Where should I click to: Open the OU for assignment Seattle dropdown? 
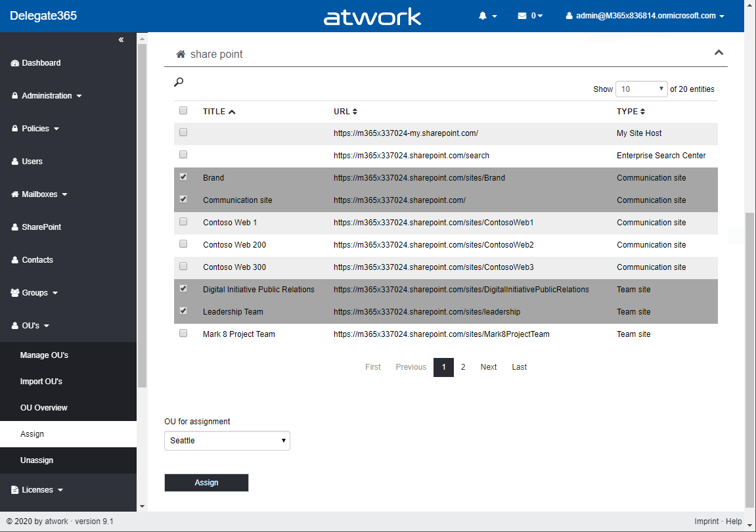227,441
